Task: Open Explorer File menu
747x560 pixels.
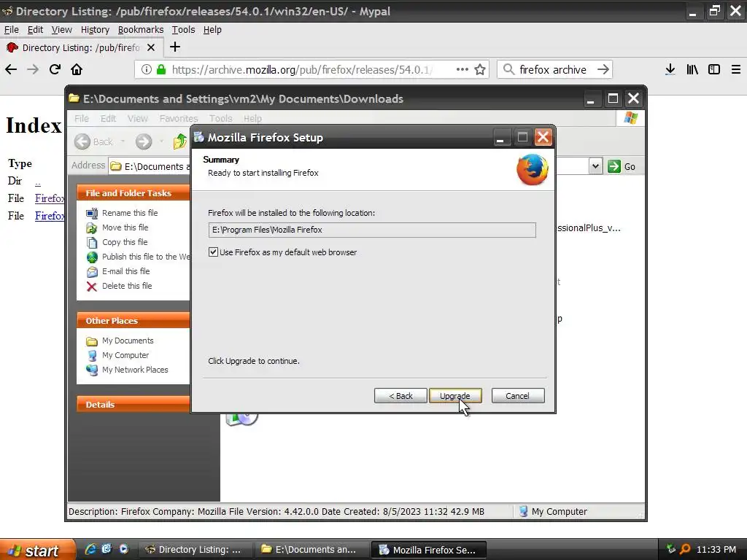Action: click(82, 118)
